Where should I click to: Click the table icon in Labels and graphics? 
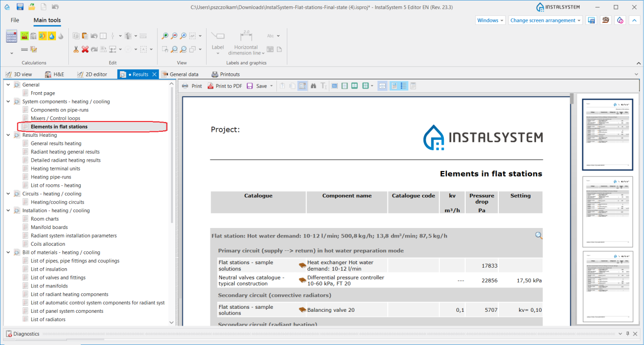270,49
